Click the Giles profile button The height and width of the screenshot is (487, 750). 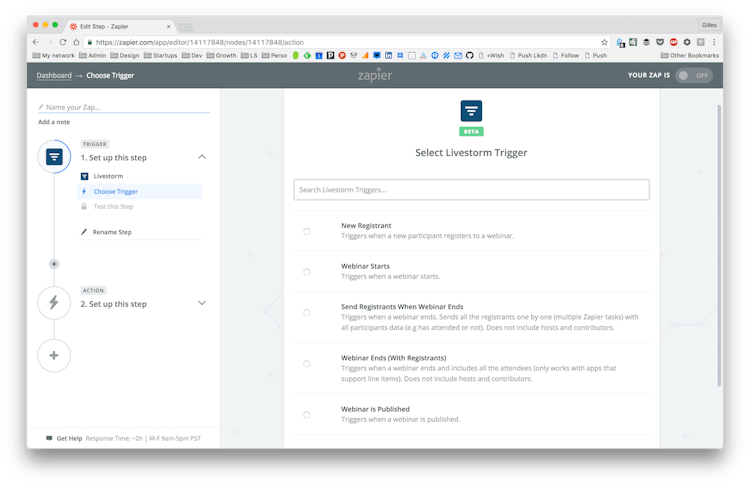tap(709, 25)
